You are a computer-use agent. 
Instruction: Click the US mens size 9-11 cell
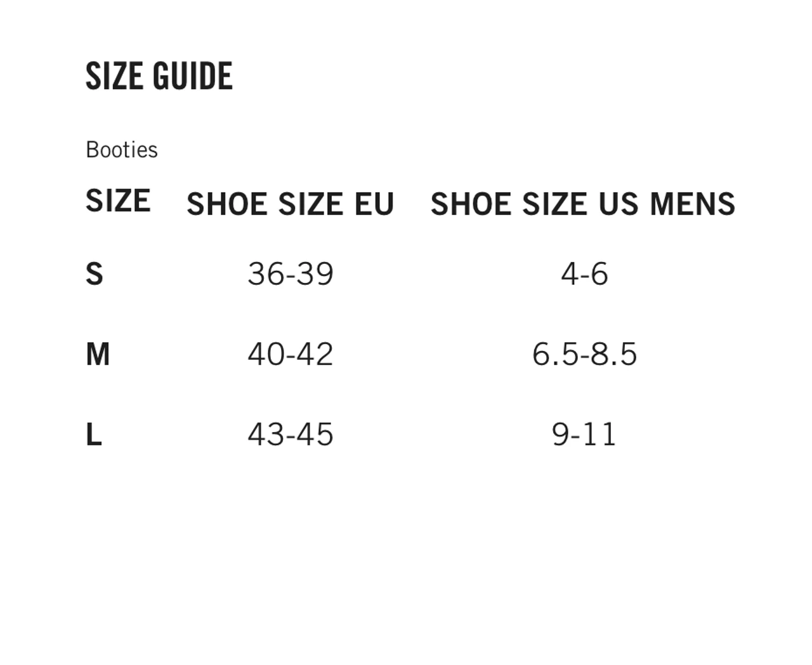[584, 435]
